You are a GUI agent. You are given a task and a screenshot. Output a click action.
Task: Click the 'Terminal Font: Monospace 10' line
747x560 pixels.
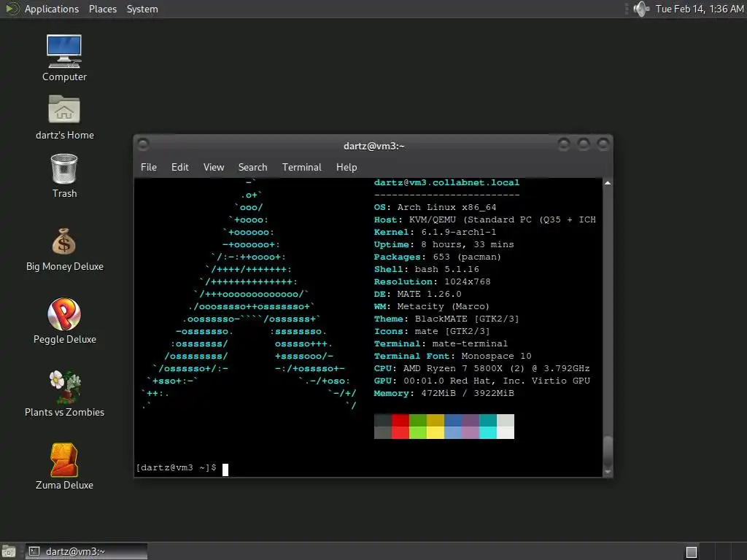point(452,356)
